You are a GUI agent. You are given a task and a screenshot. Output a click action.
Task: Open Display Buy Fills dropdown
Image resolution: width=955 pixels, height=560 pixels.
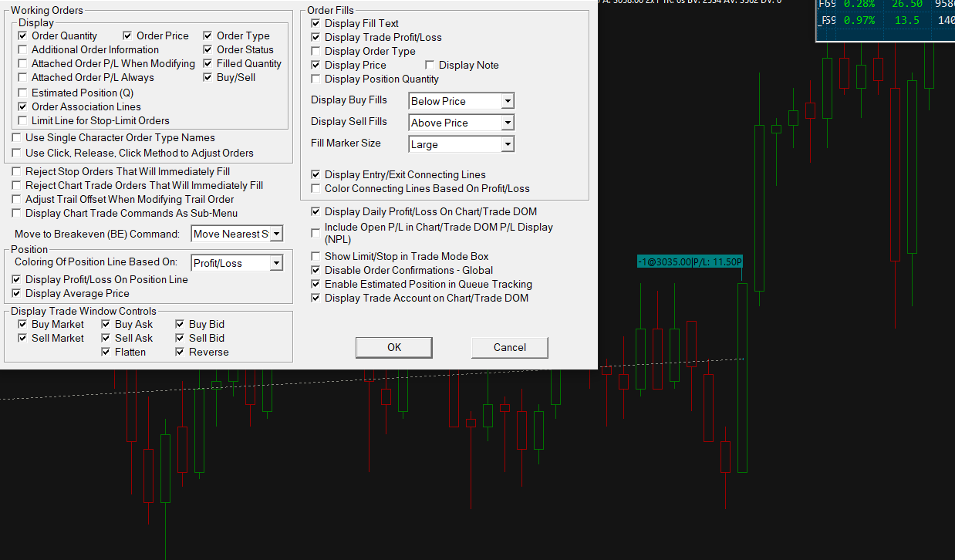(x=461, y=101)
